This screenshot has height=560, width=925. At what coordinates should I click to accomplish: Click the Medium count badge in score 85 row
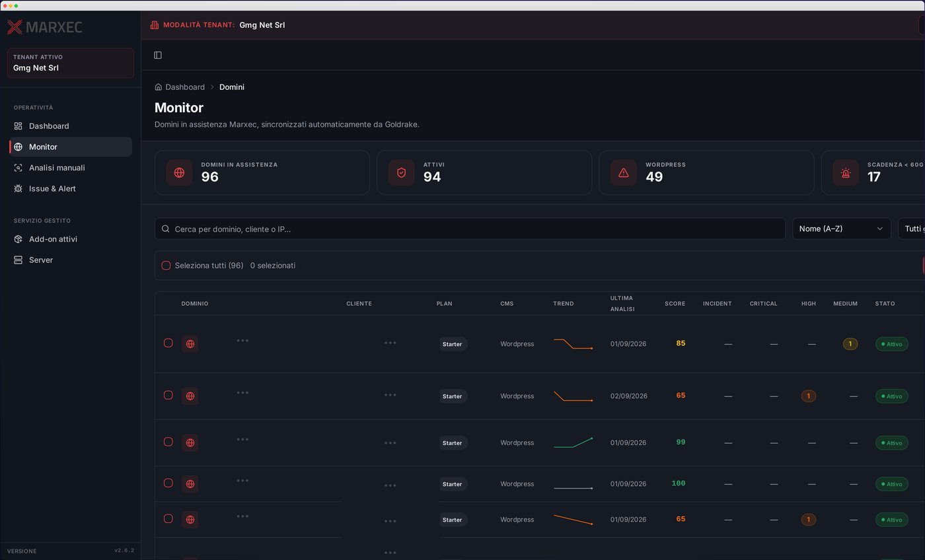(x=850, y=344)
